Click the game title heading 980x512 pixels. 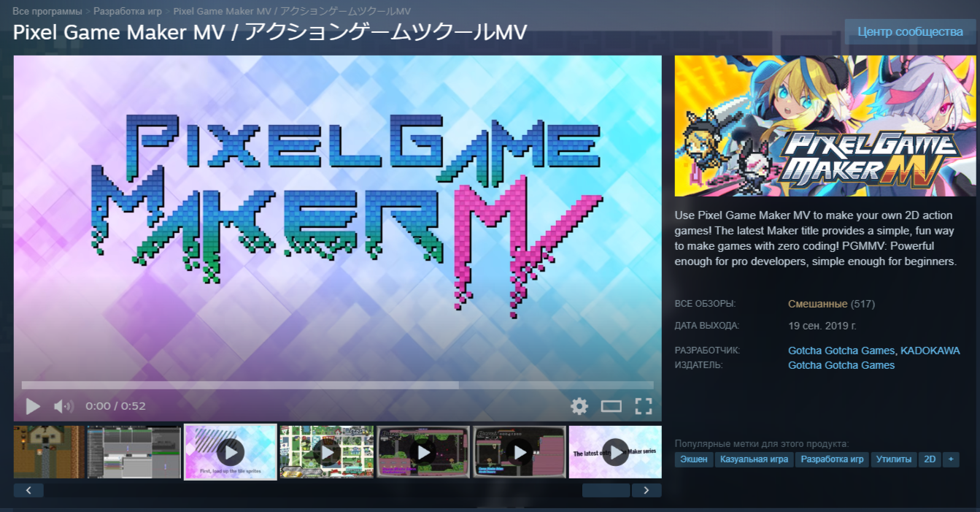270,33
